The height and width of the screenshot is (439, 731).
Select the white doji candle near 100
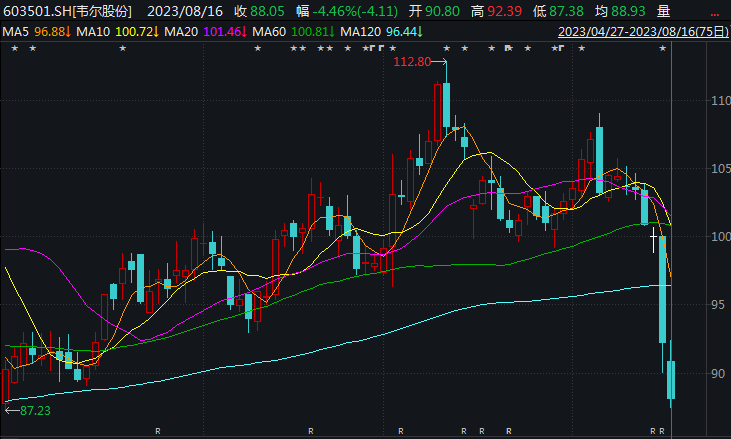(653, 238)
